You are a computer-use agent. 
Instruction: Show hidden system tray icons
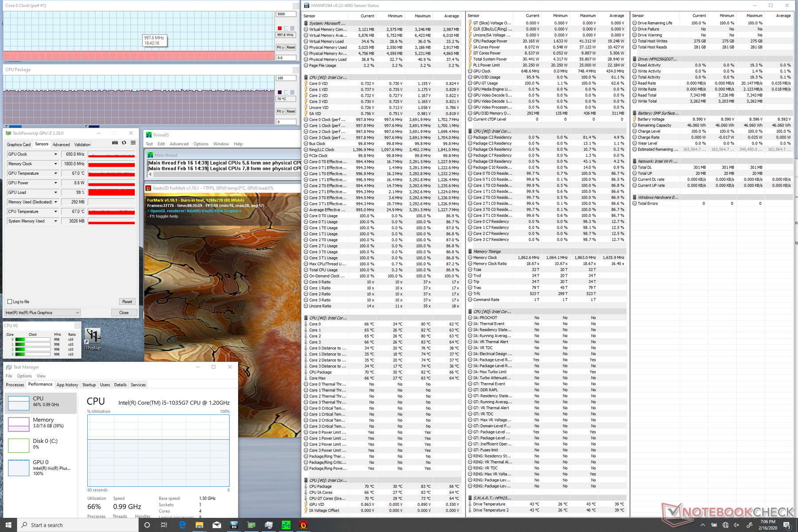pyautogui.click(x=703, y=525)
